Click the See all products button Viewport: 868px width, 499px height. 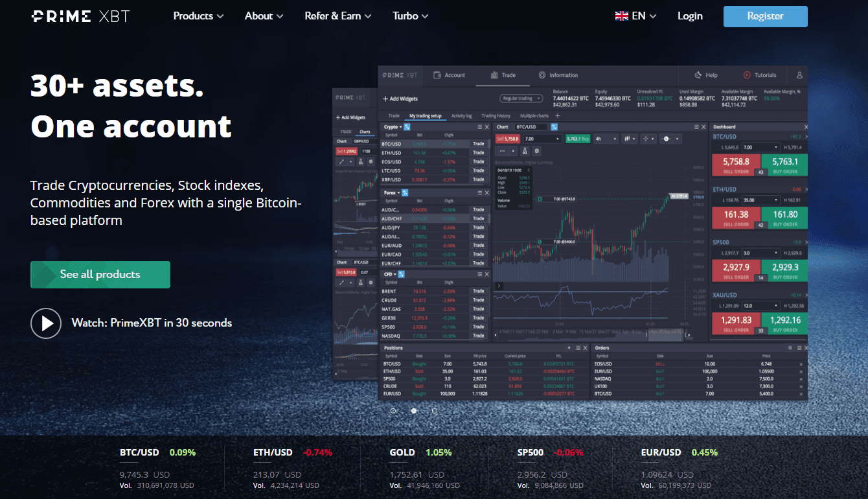pyautogui.click(x=100, y=275)
